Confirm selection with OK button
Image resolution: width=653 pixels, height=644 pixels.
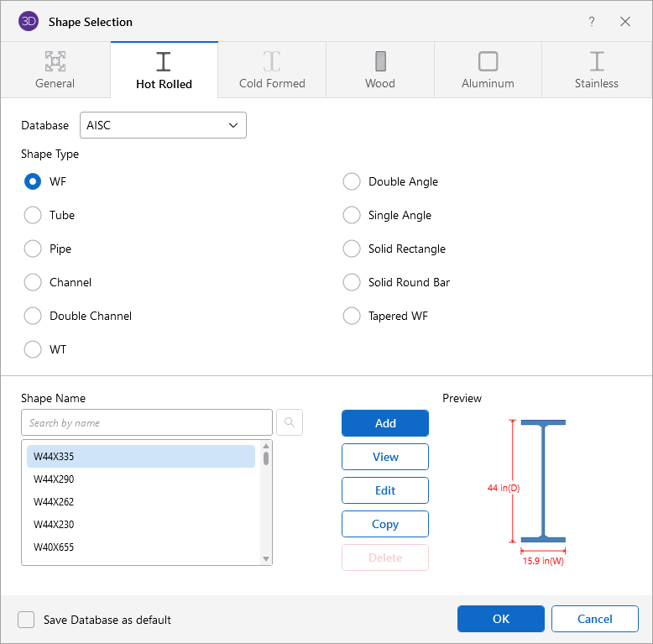coord(501,619)
